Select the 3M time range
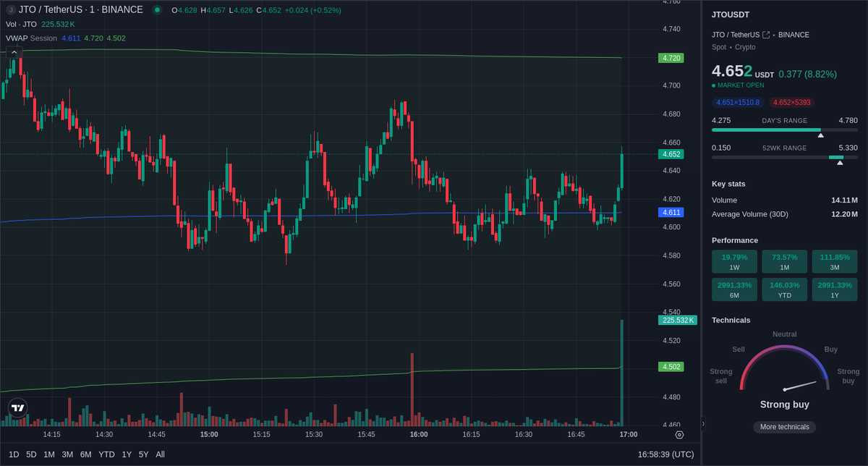868x466 pixels. click(67, 454)
